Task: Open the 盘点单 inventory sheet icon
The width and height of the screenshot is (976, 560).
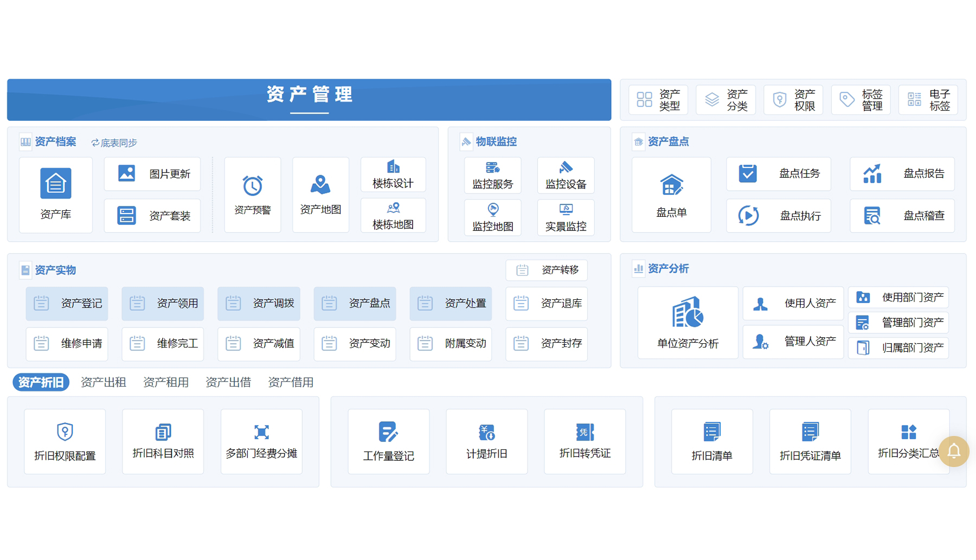Action: [x=671, y=195]
